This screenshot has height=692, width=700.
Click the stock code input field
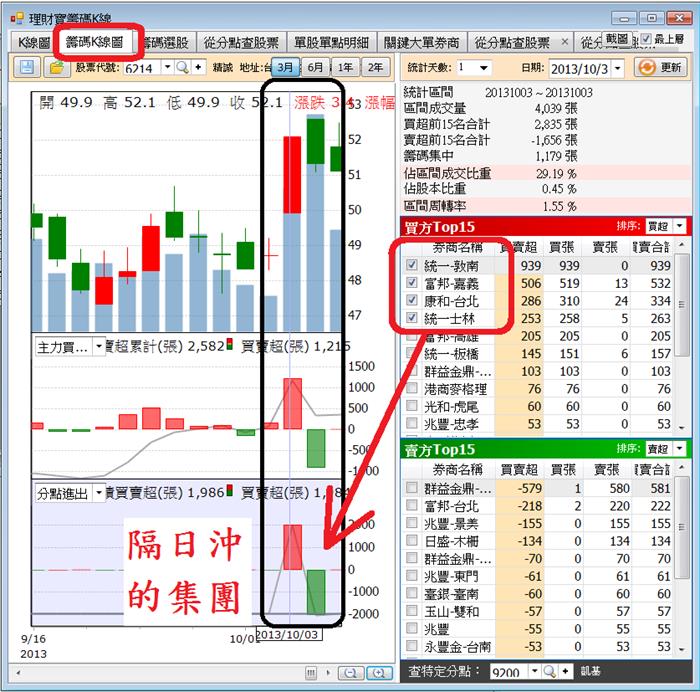click(143, 68)
